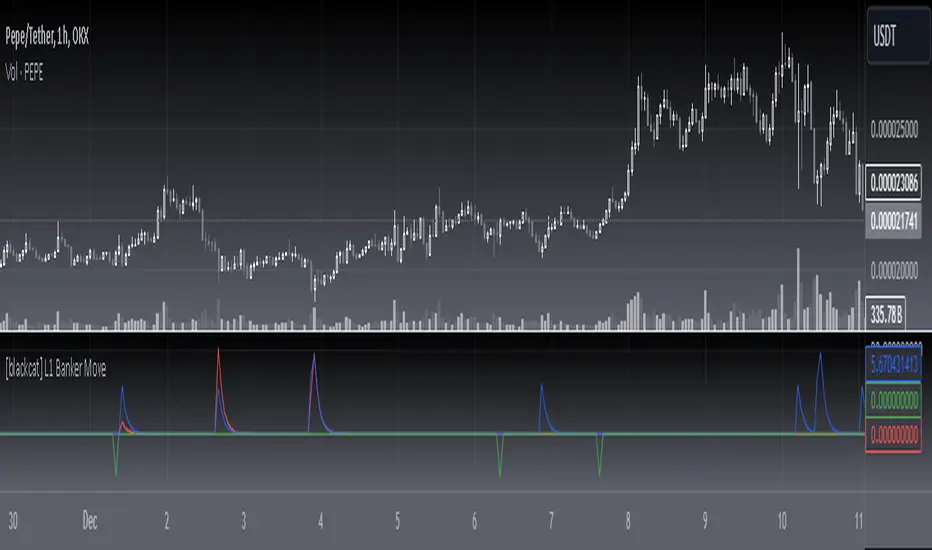Click the 30 date label on time axis
932x550 pixels.
[x=13, y=521]
